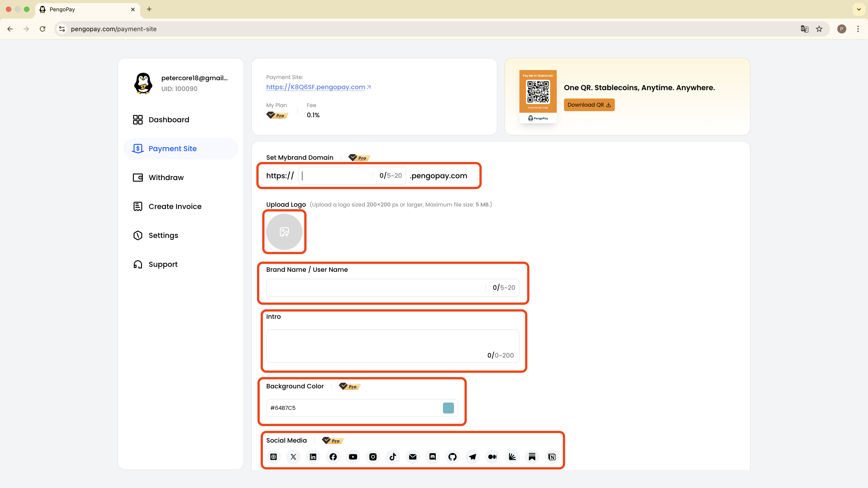Click the website globe social icon
The image size is (868, 488).
(x=274, y=457)
